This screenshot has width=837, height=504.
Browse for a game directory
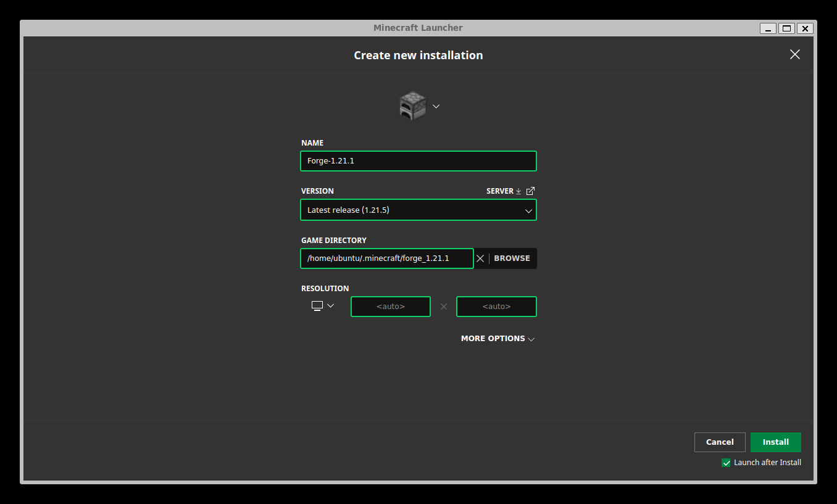tap(512, 258)
